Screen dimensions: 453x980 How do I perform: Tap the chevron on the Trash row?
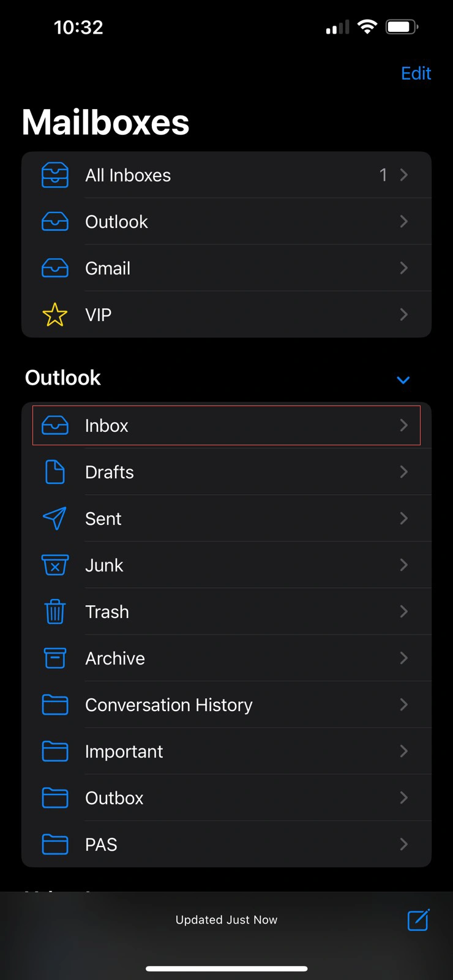point(404,612)
